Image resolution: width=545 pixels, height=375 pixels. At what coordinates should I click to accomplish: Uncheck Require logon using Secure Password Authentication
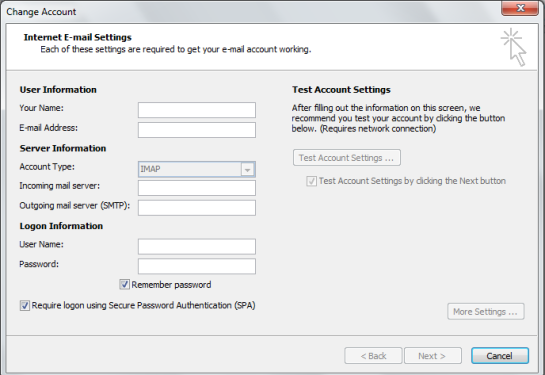tap(25, 305)
